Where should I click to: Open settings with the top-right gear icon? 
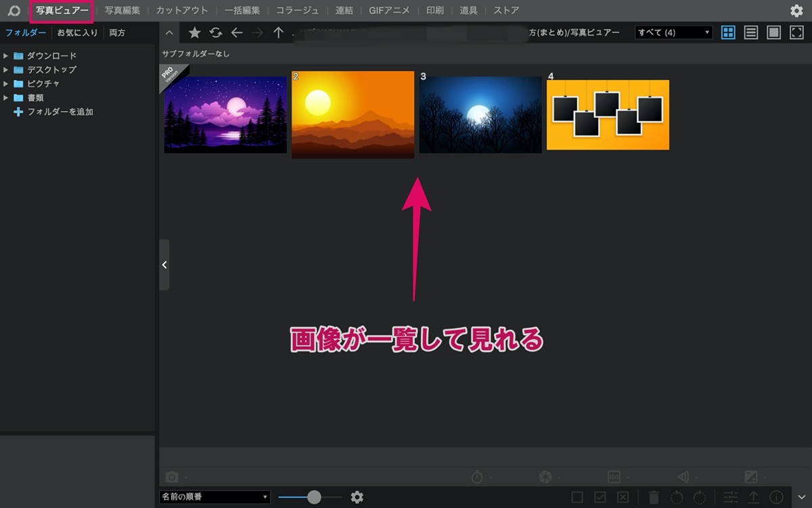tap(796, 10)
